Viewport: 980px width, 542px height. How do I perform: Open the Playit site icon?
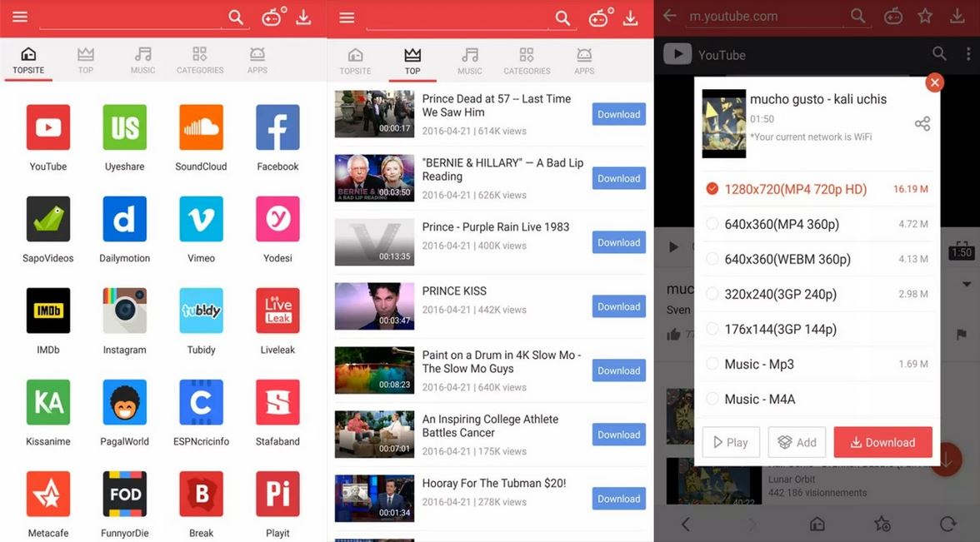tap(277, 494)
